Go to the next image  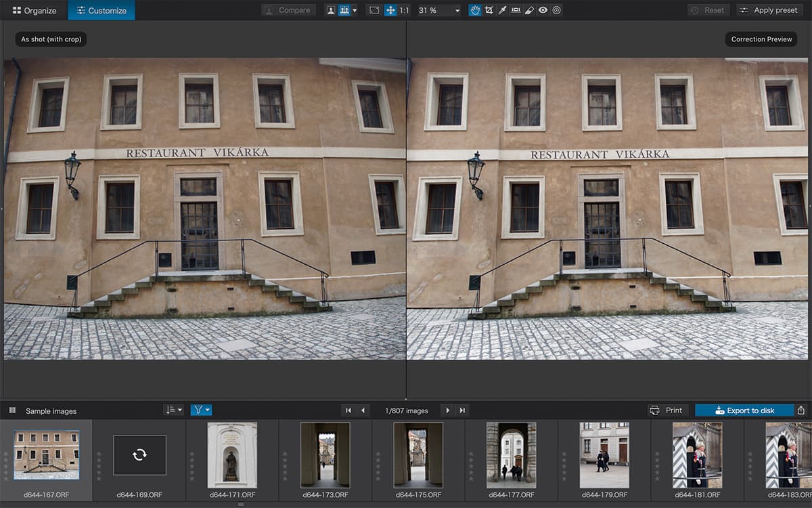coord(447,410)
